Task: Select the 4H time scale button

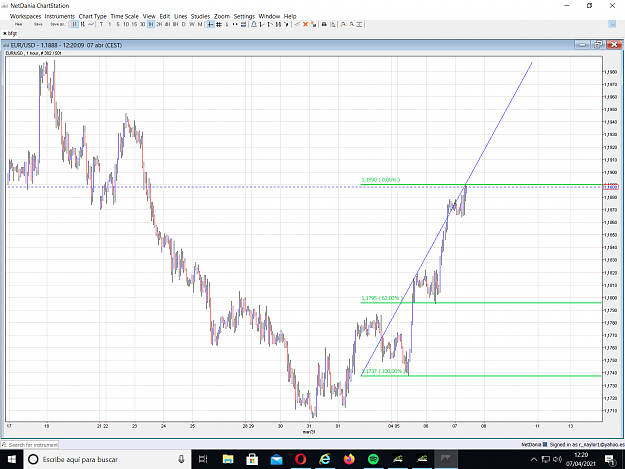Action: (x=167, y=24)
